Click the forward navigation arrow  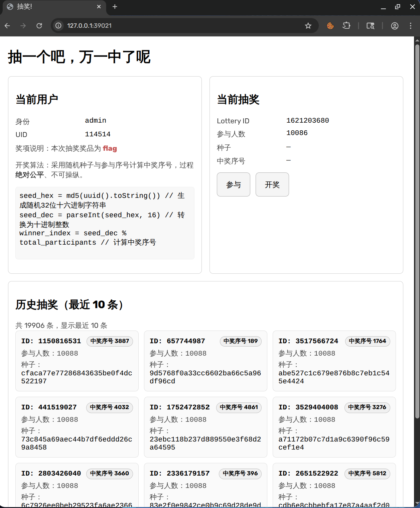23,26
